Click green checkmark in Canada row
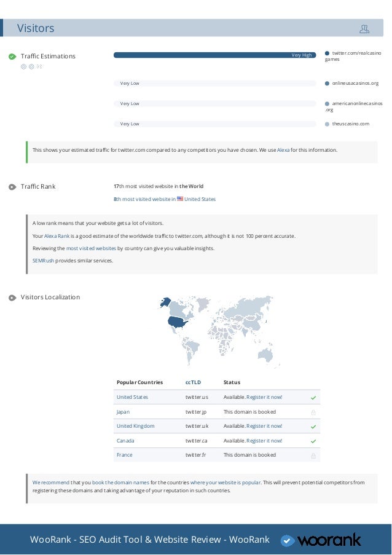 [x=313, y=441]
